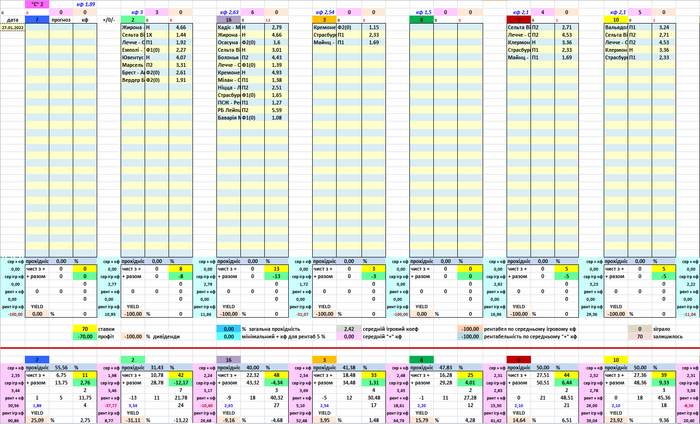Click the Мілан match cell
This screenshot has height=424, width=700.
pyautogui.click(x=229, y=80)
